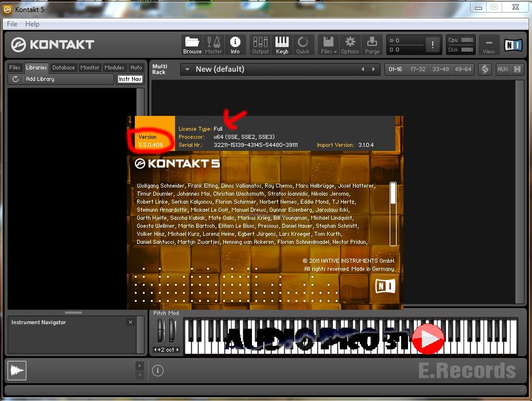Viewport: 532px width, 401px height.
Task: Toggle the KSP script editor icon
Action: click(485, 69)
